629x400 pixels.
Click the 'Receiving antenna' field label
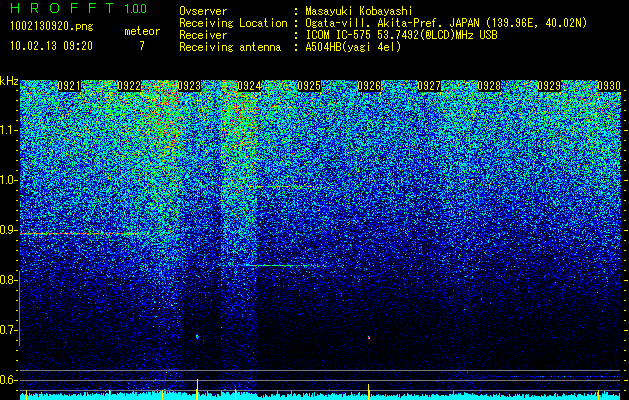pyautogui.click(x=230, y=47)
